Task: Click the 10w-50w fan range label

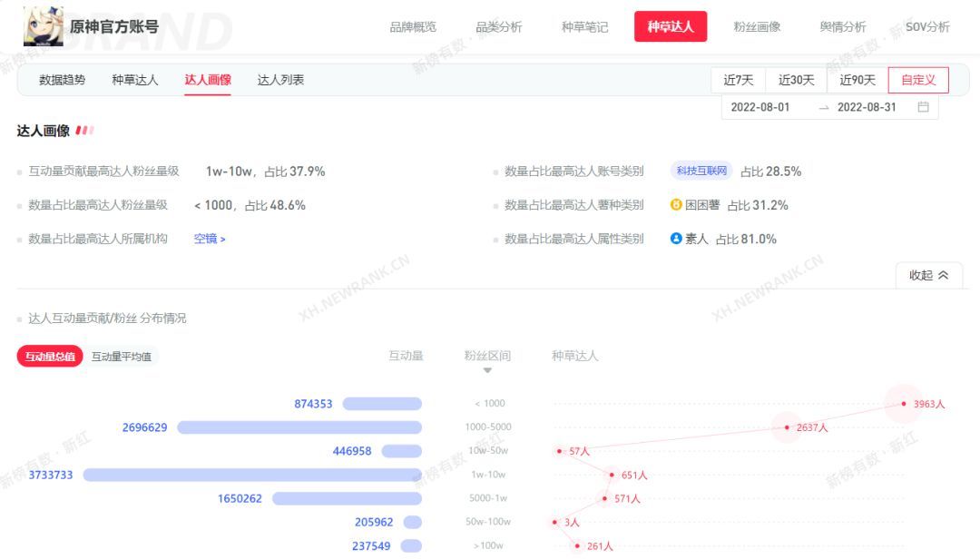Action: 488,451
